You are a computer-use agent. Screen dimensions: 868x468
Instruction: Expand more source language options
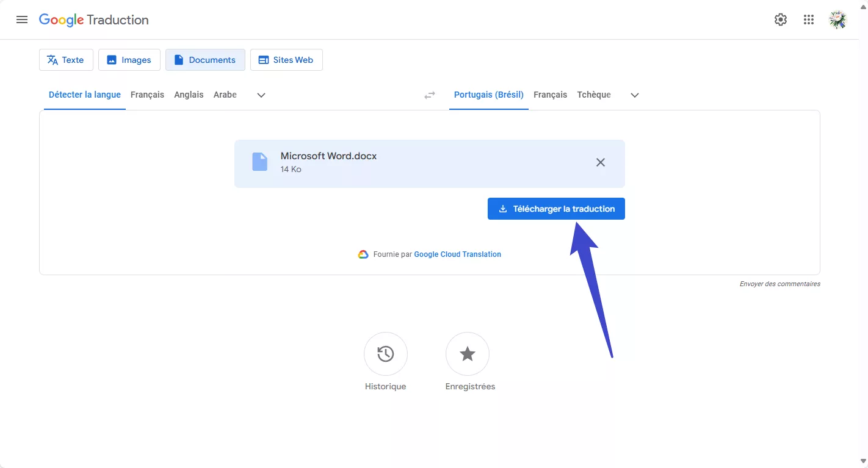coord(261,95)
